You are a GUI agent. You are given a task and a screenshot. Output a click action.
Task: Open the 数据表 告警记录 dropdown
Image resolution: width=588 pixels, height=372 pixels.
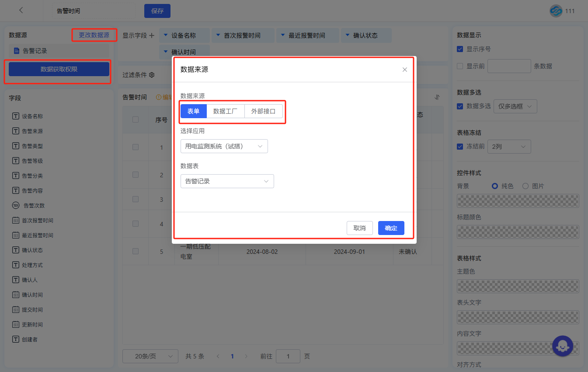coord(227,181)
